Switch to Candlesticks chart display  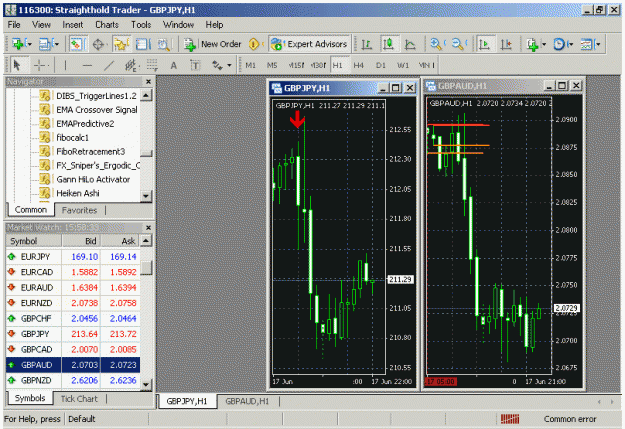(x=389, y=44)
